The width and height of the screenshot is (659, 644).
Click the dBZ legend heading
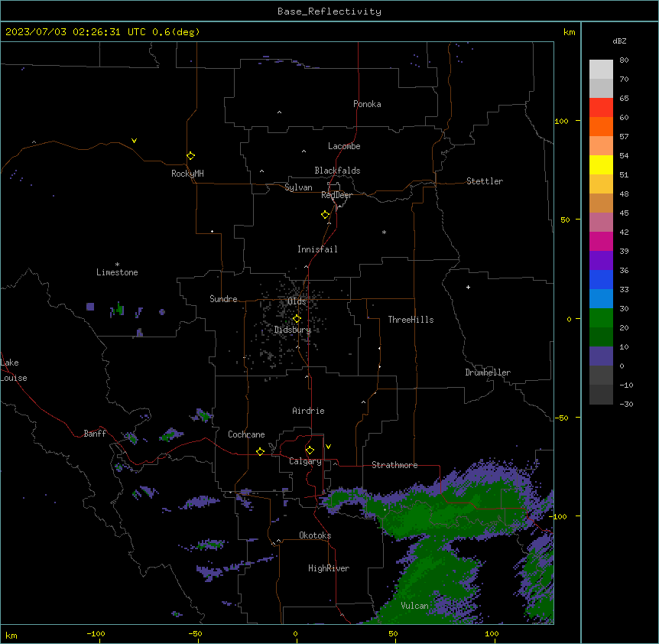click(619, 41)
